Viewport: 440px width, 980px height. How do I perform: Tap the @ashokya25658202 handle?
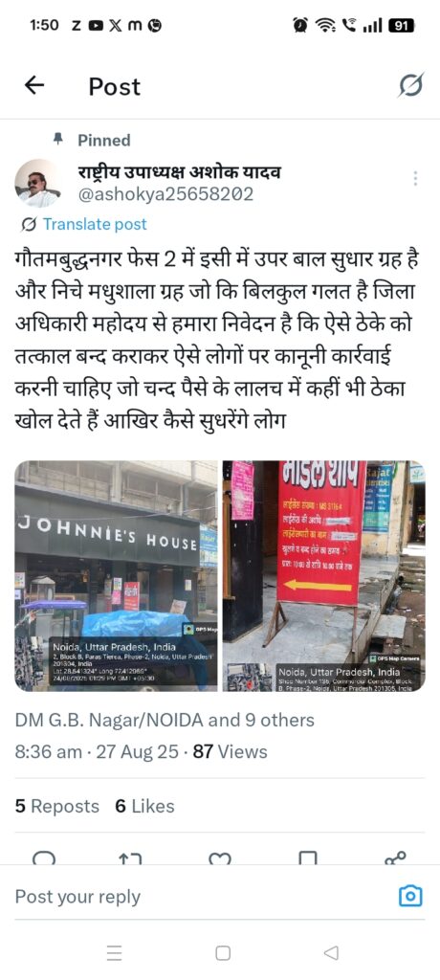165,195
